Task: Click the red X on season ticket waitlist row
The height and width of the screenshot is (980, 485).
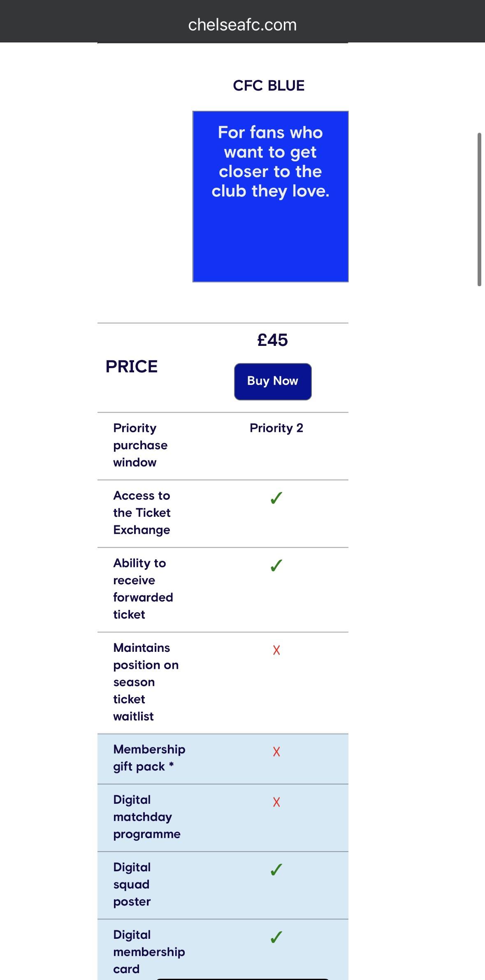Action: click(276, 651)
